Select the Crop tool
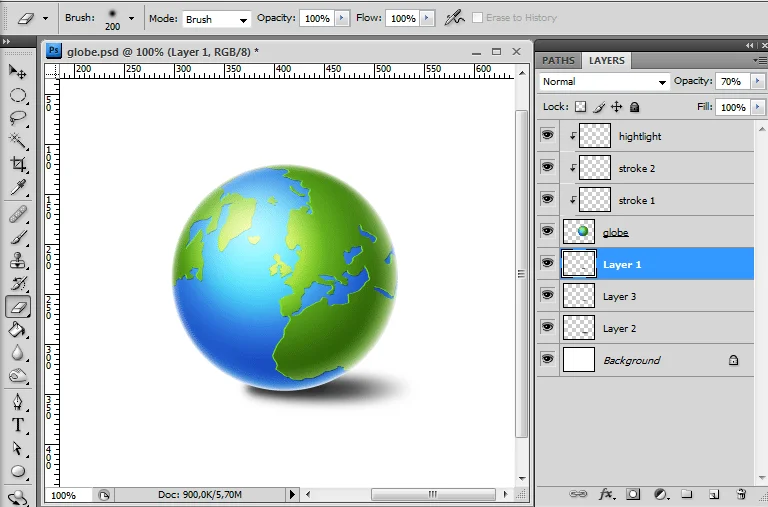 coord(18,164)
